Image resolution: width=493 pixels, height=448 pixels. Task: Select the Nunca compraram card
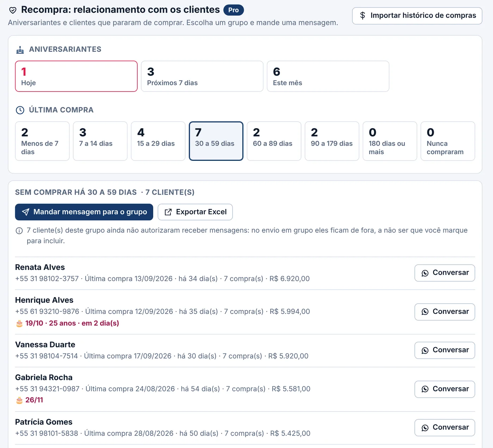448,141
